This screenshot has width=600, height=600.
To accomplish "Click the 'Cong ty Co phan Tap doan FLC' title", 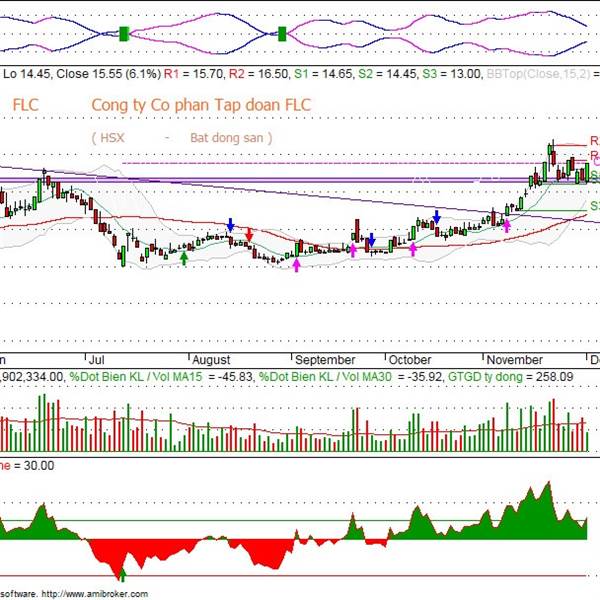I will (201, 105).
